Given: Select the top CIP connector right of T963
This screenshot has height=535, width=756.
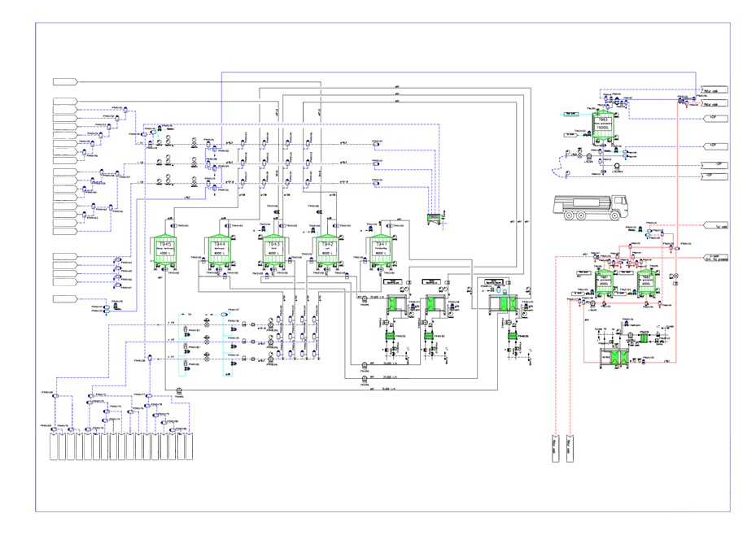Looking at the screenshot, I should (715, 118).
